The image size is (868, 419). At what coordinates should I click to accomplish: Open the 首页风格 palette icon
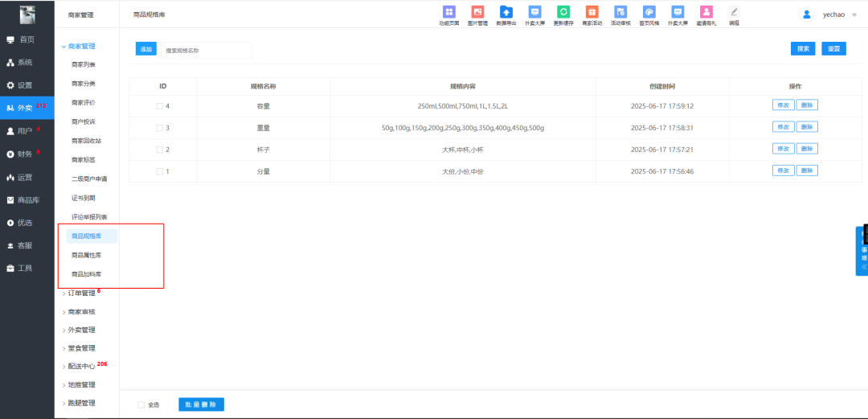[x=649, y=12]
